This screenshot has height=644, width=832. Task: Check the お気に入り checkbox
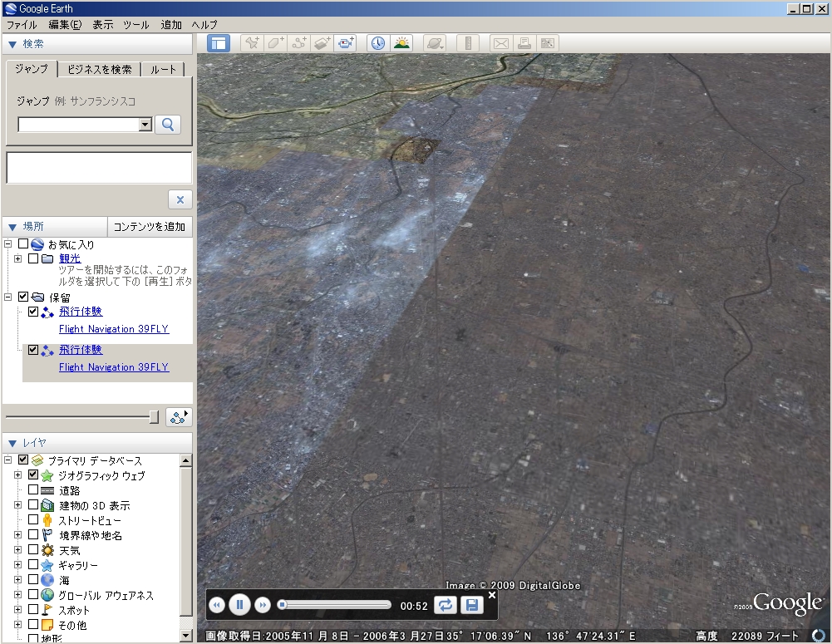(22, 244)
